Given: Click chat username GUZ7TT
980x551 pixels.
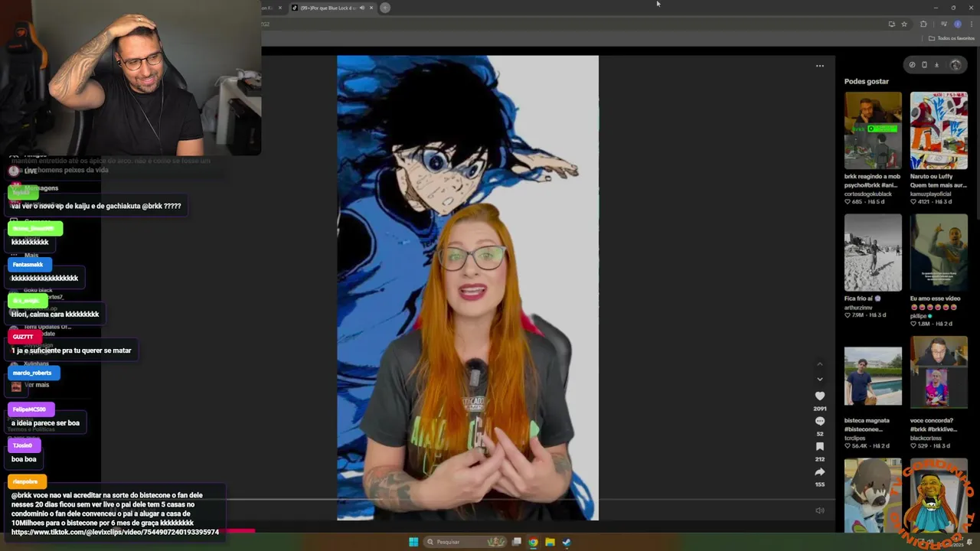Looking at the screenshot, I should 23,337.
